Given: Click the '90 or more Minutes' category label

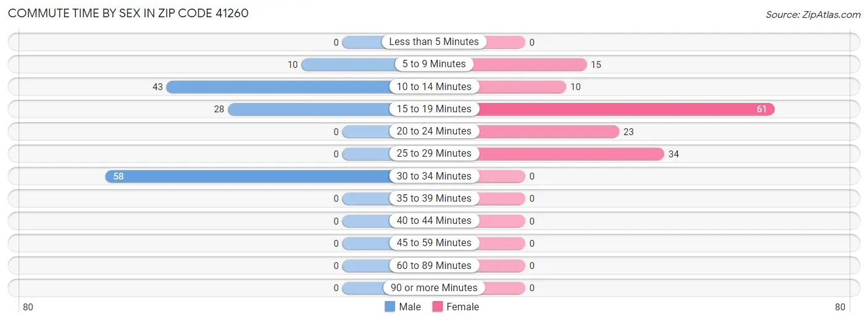Looking at the screenshot, I should [x=434, y=288].
